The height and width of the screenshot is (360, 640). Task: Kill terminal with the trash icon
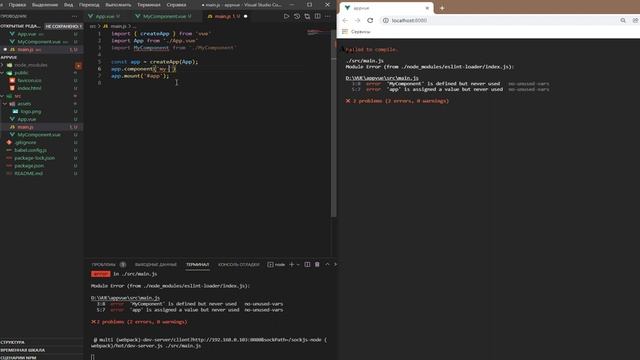coord(317,264)
